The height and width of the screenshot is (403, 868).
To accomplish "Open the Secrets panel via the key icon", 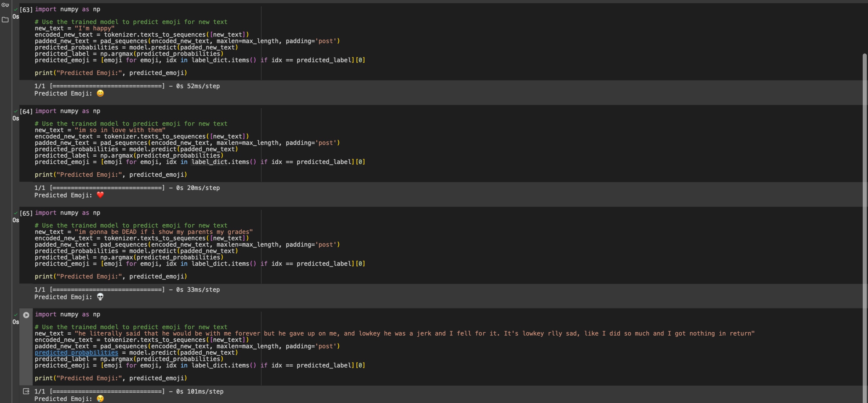I will point(5,5).
